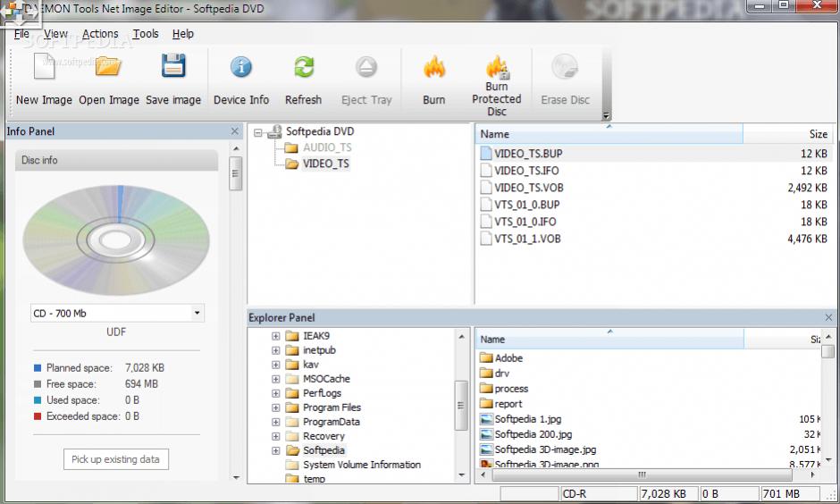
Task: Click the CD-R status bar entry
Action: coord(599,494)
